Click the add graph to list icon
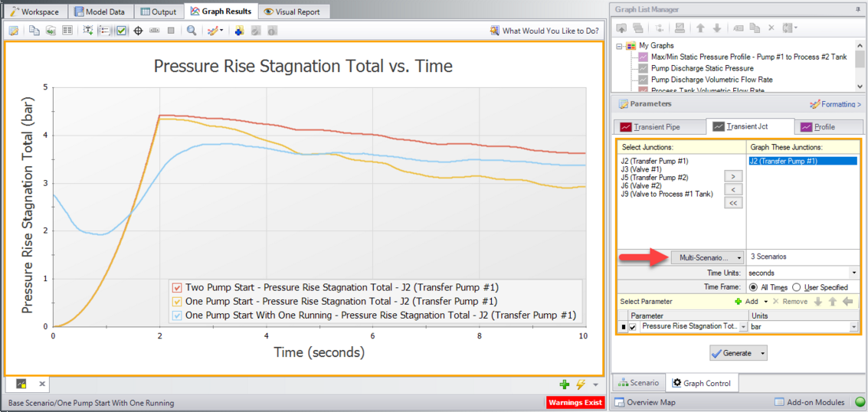Screen dimensions: 868x412 click(239, 31)
